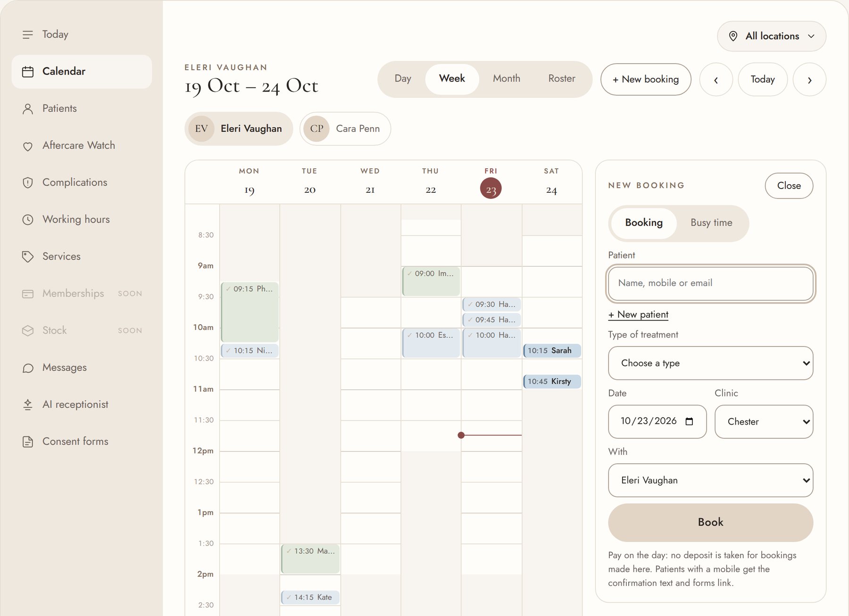Image resolution: width=849 pixels, height=616 pixels.
Task: Click the Calendar icon in sidebar
Action: point(28,72)
